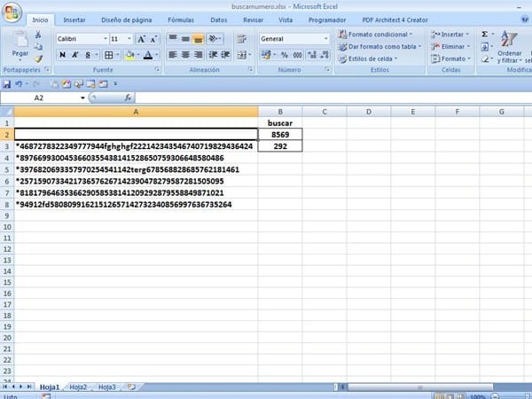532x399 pixels.
Task: Select column A header
Action: point(136,112)
